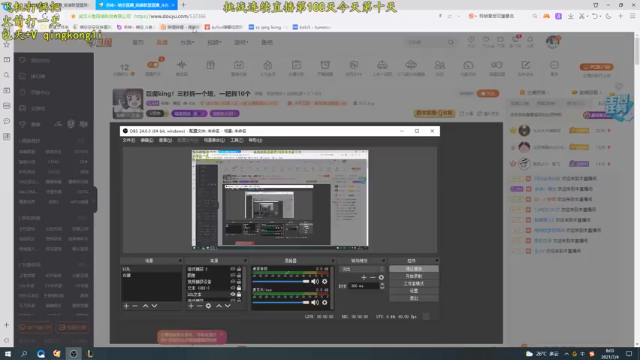Move scene down with arrow in scenes dock
Screen dimensions: 640x360
coord(154,306)
